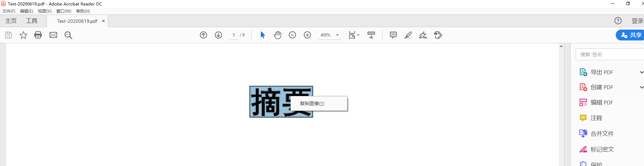This screenshot has width=644, height=166.
Task: Send file by email envelope icon
Action: click(x=53, y=35)
